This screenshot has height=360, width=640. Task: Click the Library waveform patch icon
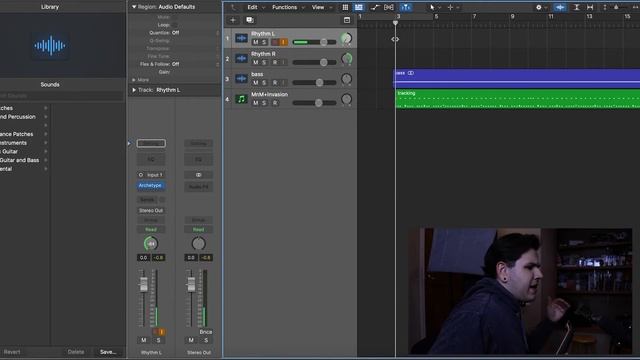pyautogui.click(x=50, y=46)
